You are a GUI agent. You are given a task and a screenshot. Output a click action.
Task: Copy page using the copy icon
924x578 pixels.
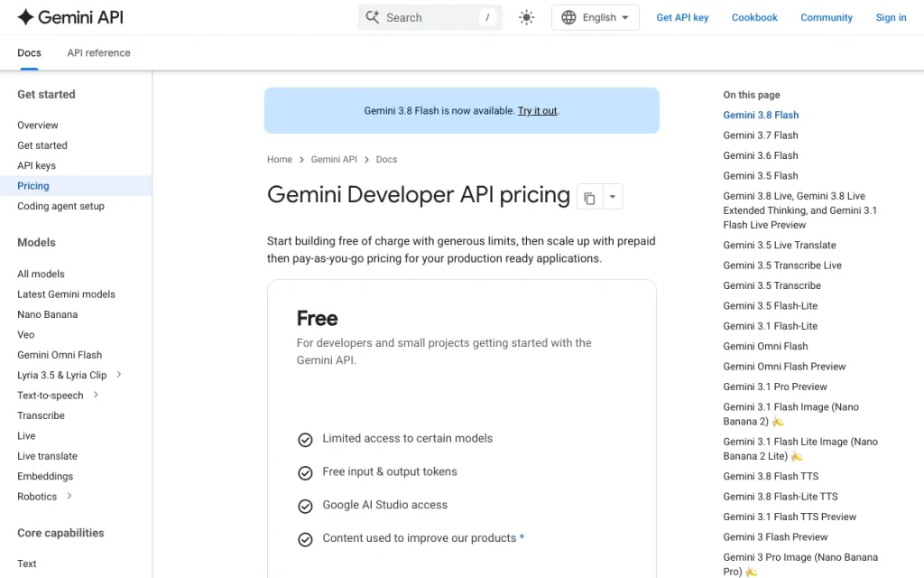coord(589,197)
